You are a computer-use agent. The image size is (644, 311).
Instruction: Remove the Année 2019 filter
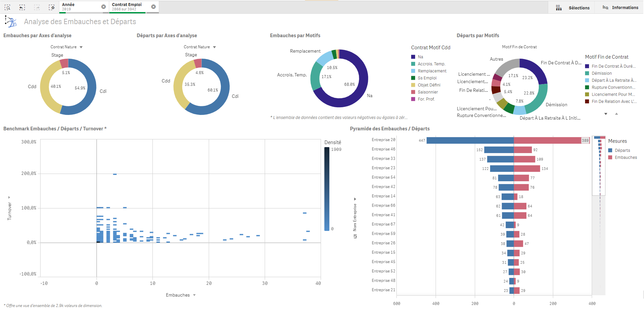point(104,7)
